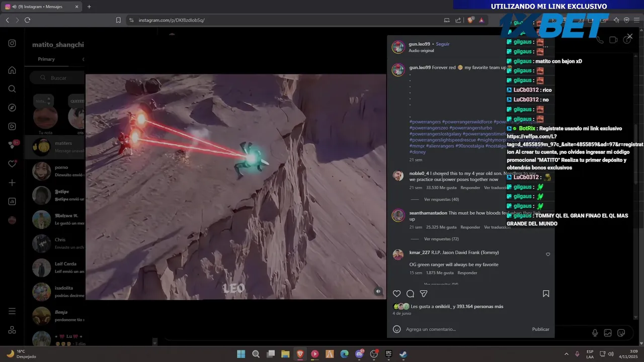644x362 pixels.
Task: Open the matito_shangchi account switcher header
Action: (x=58, y=45)
